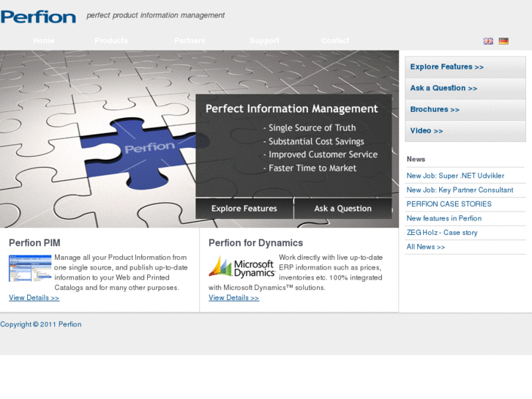Switch language with the German flag icon

503,41
